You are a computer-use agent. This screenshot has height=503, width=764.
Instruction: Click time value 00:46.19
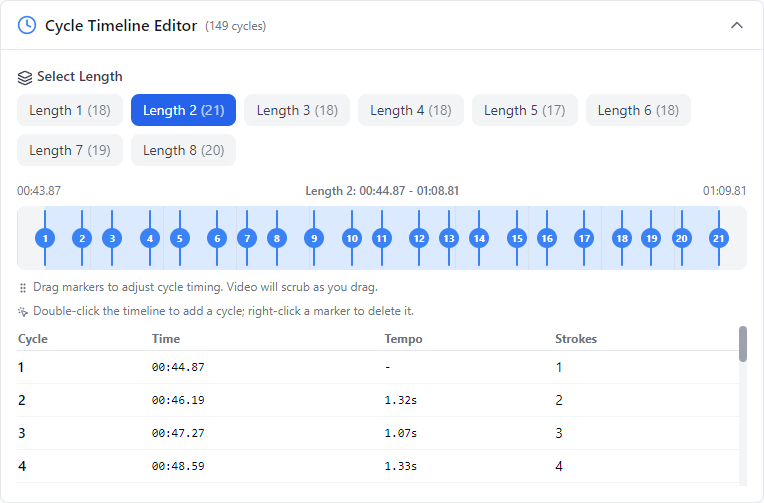coord(178,400)
